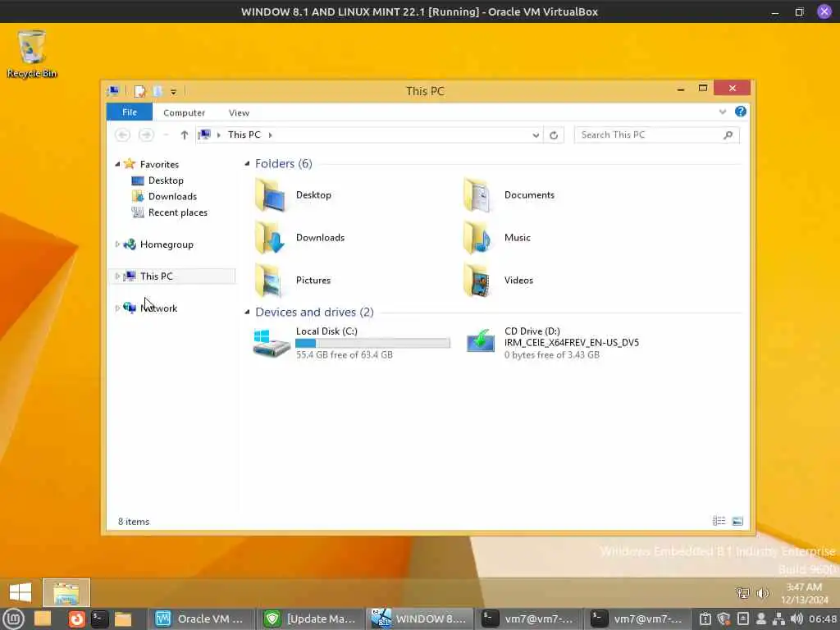Open the address bar history dropdown
840x630 pixels.
pos(536,135)
